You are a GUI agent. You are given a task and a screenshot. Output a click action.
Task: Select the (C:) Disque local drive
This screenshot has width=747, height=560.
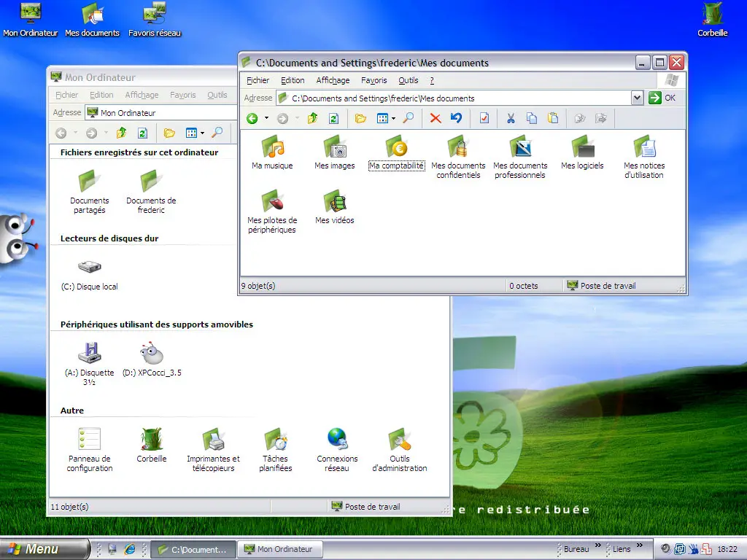pyautogui.click(x=90, y=275)
